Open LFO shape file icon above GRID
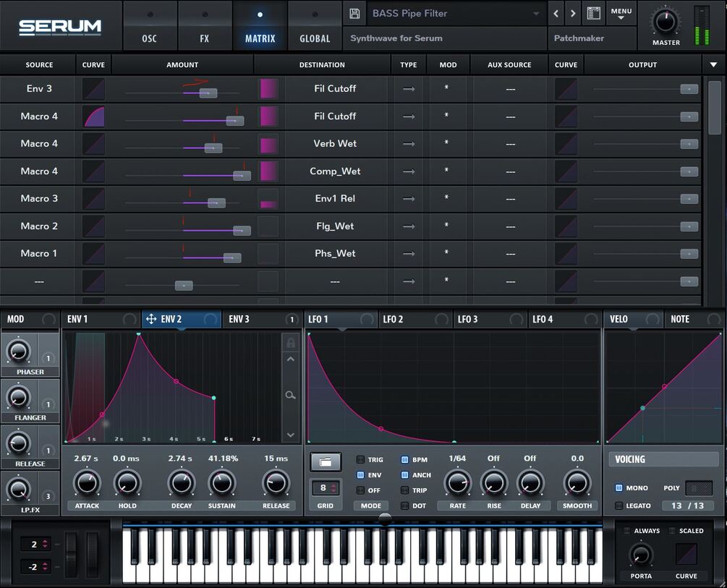Viewport: 727px width, 588px height. tap(325, 461)
